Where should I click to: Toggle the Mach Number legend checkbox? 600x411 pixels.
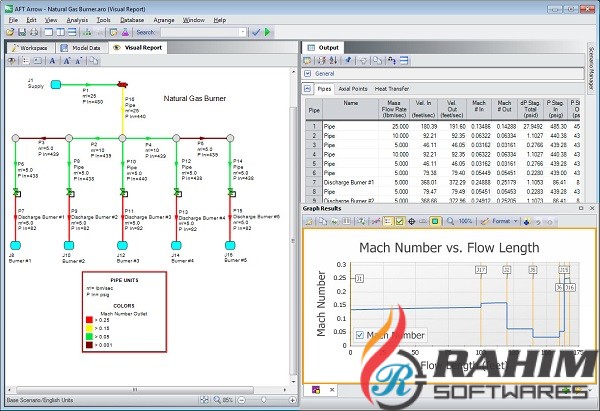click(x=360, y=335)
